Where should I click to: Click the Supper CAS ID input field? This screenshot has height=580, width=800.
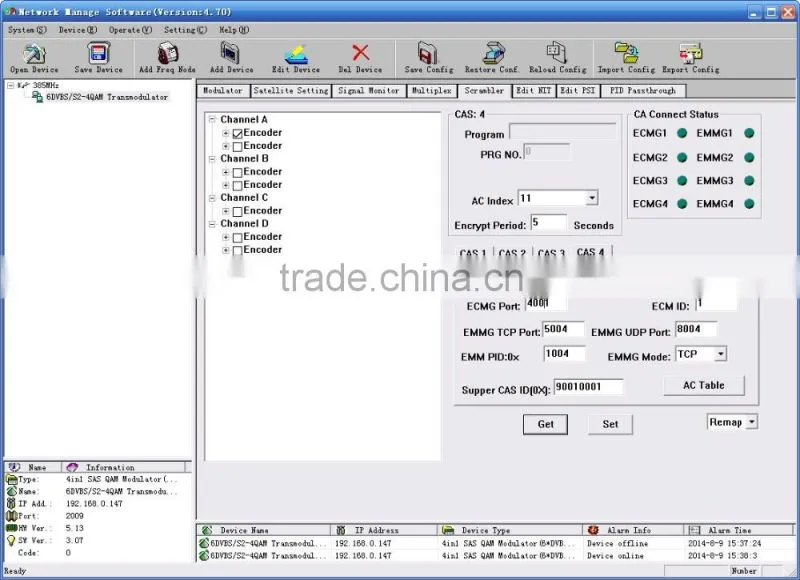[588, 387]
